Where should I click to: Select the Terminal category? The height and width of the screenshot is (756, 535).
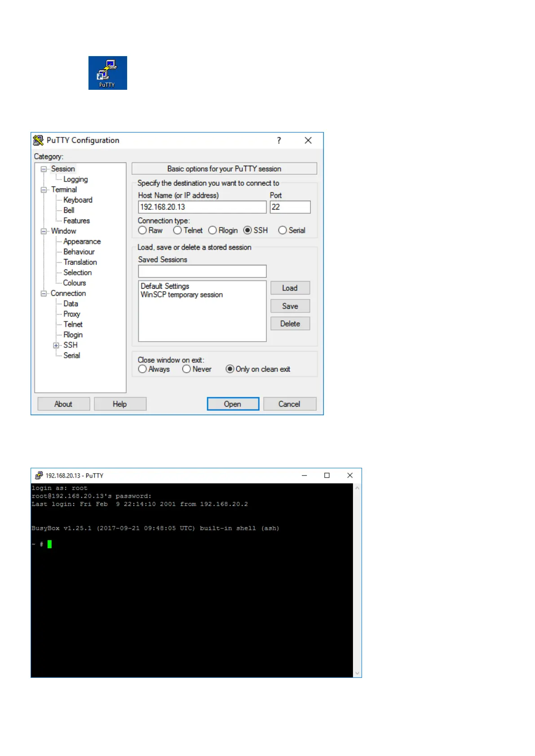click(64, 189)
